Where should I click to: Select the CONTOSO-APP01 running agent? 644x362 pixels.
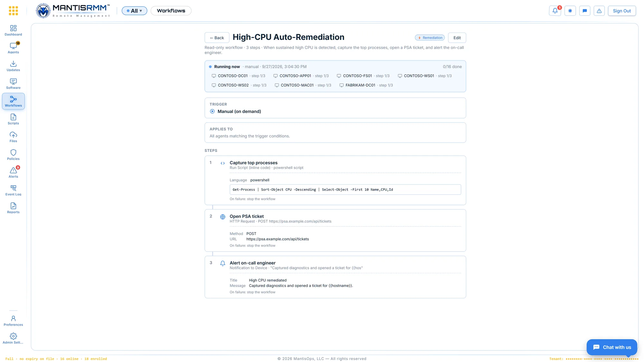coord(301,76)
